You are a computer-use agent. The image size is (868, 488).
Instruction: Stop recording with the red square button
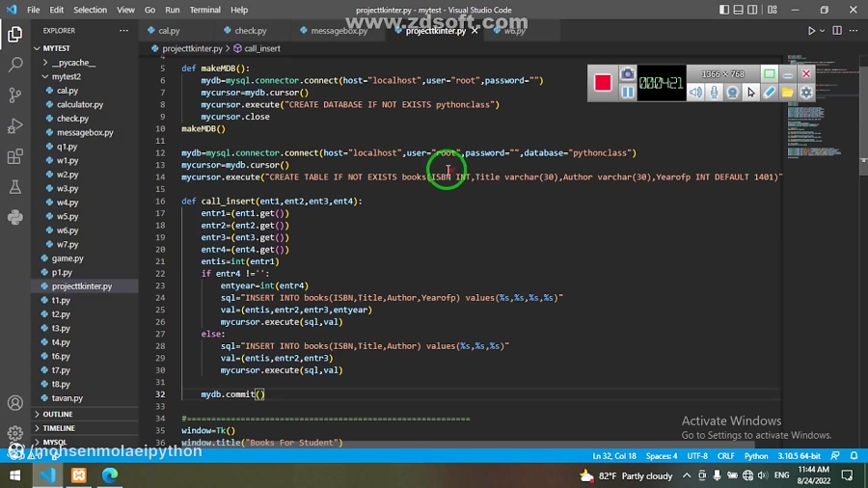[x=603, y=83]
